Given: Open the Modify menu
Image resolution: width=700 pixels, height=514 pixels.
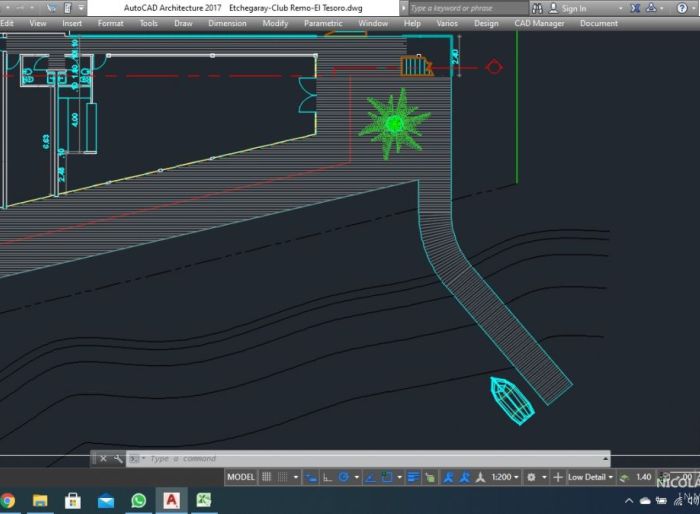Looking at the screenshot, I should [275, 23].
